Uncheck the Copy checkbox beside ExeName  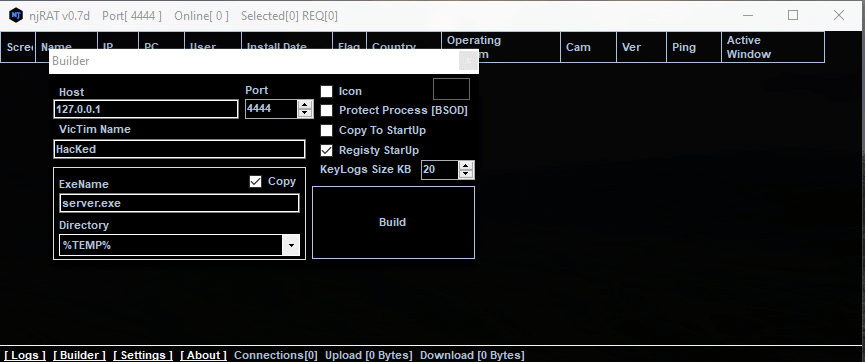point(255,182)
